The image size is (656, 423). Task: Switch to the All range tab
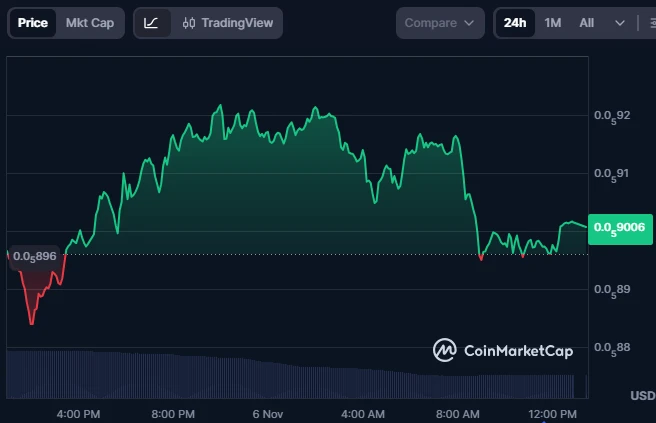click(587, 23)
